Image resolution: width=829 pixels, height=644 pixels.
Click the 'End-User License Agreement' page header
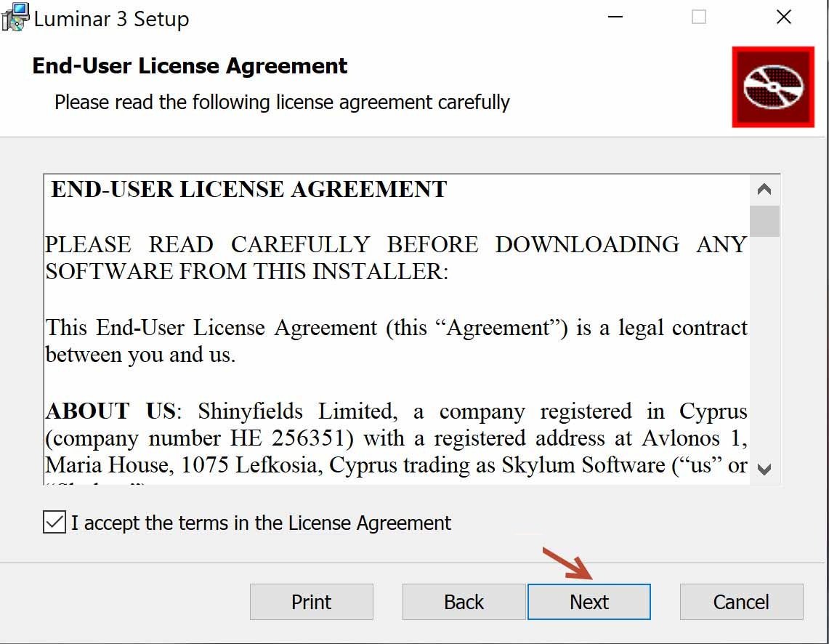point(190,66)
